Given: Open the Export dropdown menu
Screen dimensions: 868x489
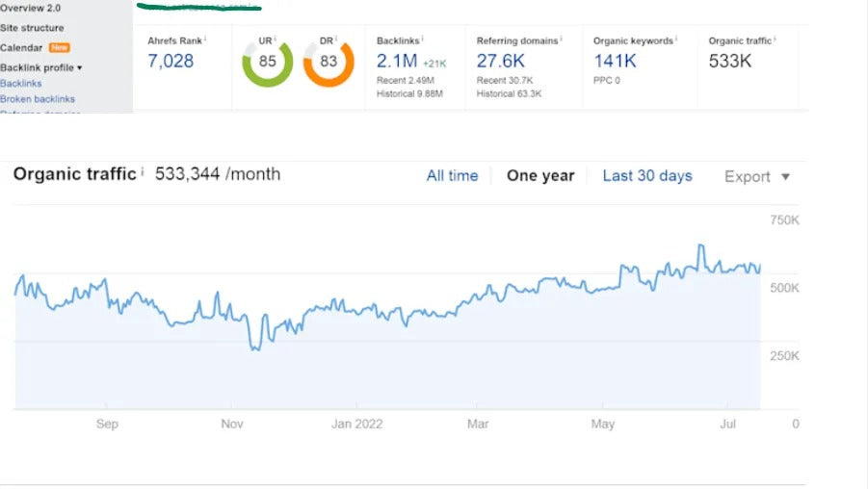Looking at the screenshot, I should click(756, 177).
